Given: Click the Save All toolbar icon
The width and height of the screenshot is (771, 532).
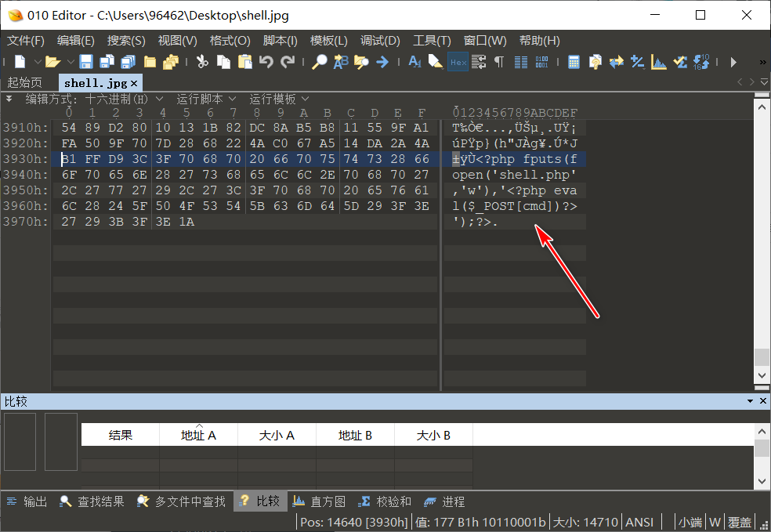Looking at the screenshot, I should click(128, 61).
